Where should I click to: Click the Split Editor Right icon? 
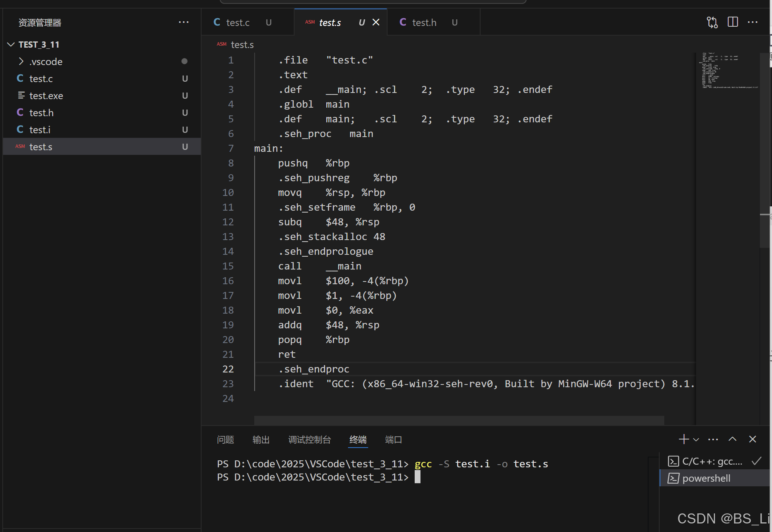point(732,22)
